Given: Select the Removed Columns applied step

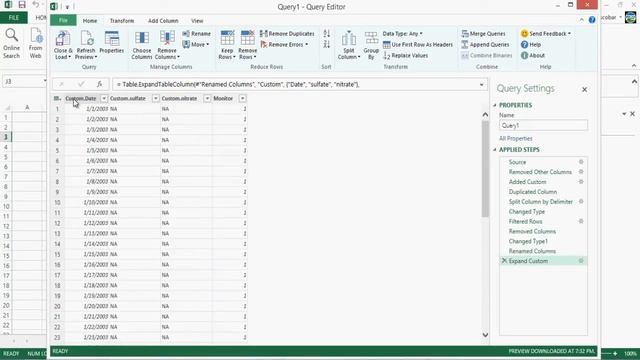Looking at the screenshot, I should pos(532,231).
